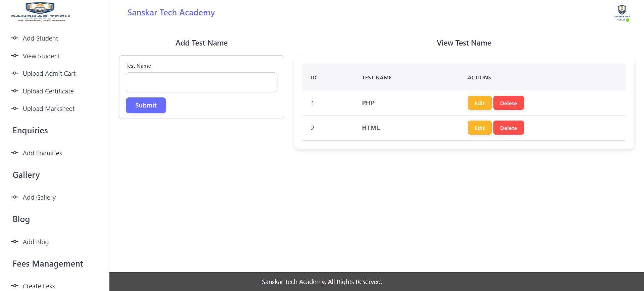
Task: Click the icon beside Upload Admit Cart
Action: point(15,73)
